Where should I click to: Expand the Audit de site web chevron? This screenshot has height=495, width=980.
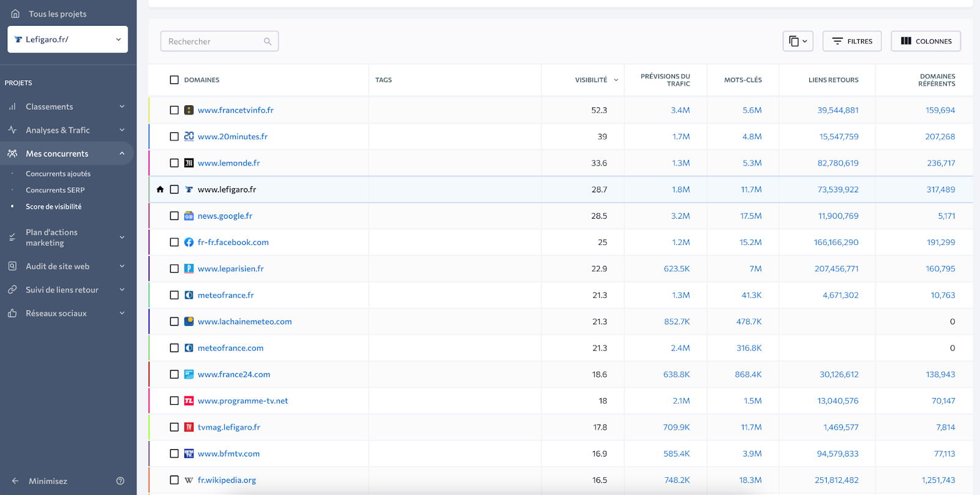(122, 266)
